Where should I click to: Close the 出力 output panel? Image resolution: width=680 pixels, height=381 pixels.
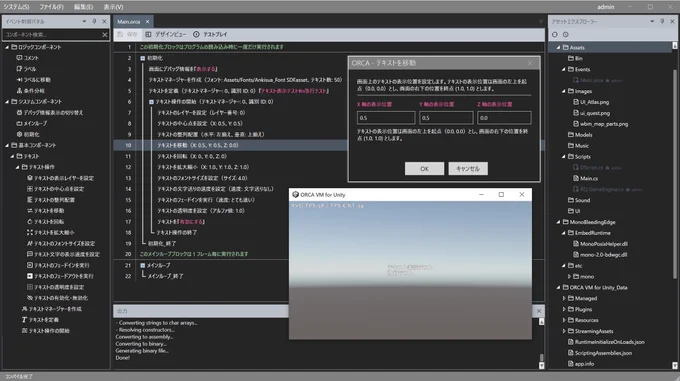coord(539,311)
